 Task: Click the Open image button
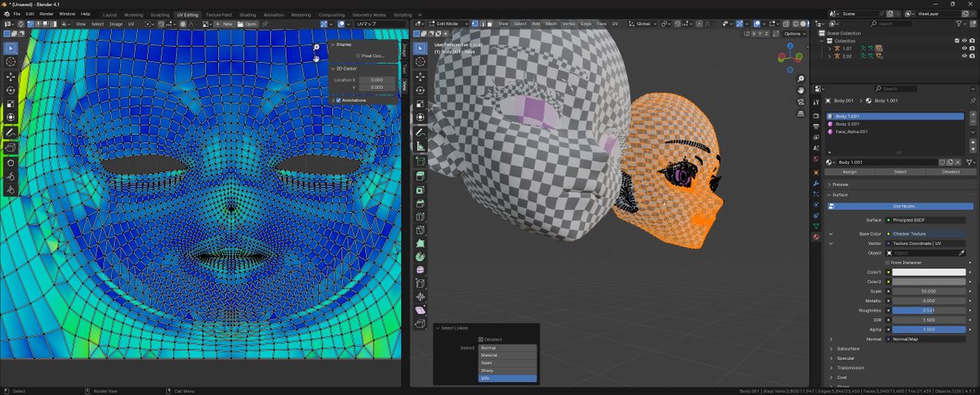pyautogui.click(x=247, y=24)
